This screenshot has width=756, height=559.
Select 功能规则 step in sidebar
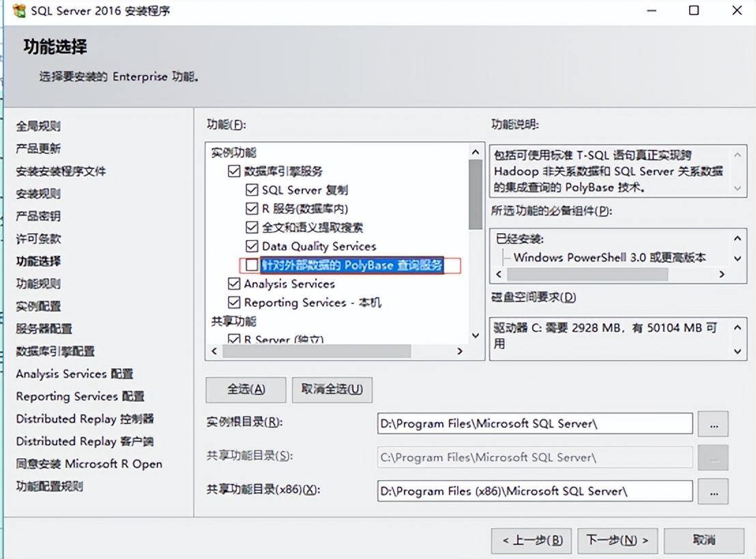pyautogui.click(x=38, y=284)
